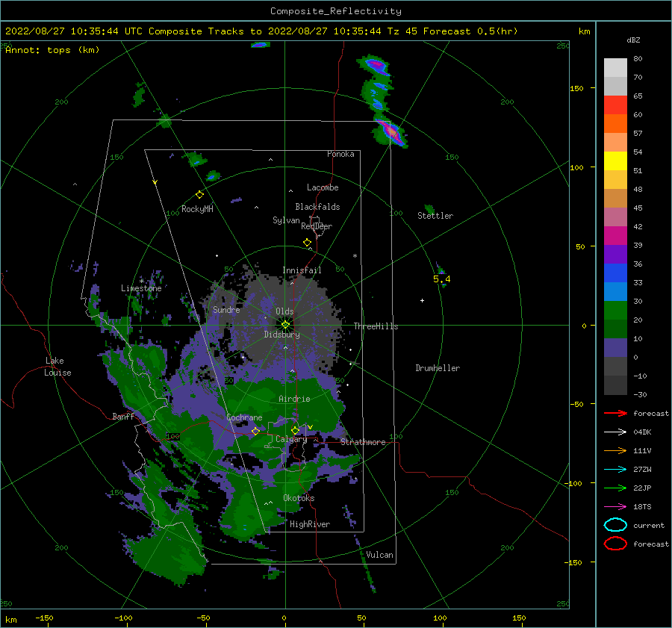Select yellow diamond marker near RockyMH

(199, 195)
